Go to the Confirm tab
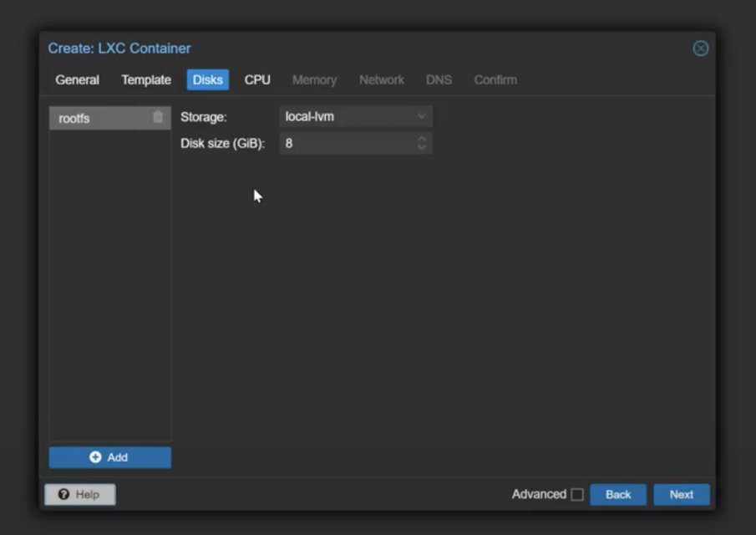This screenshot has height=535, width=756. 495,80
